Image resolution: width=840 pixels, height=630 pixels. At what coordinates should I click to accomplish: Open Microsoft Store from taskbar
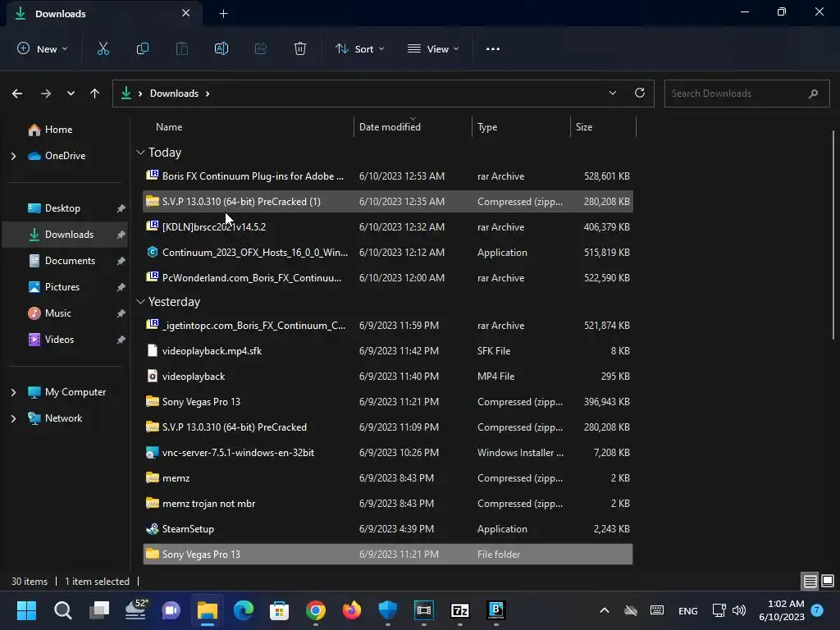[279, 610]
